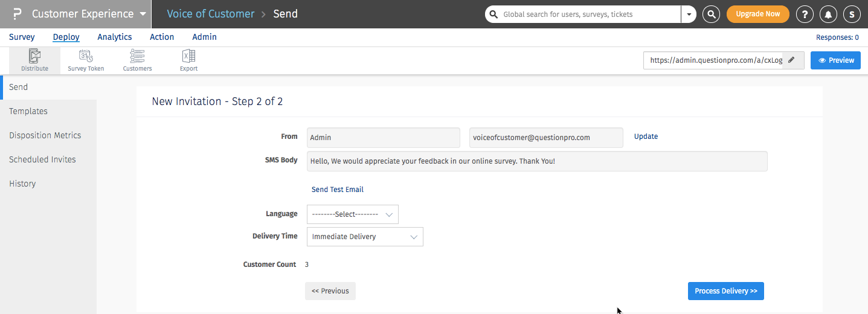Expand the Language select dropdown

pos(353,214)
